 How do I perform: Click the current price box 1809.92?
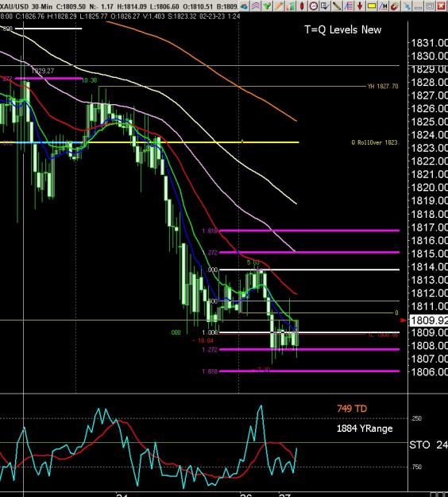coord(429,320)
